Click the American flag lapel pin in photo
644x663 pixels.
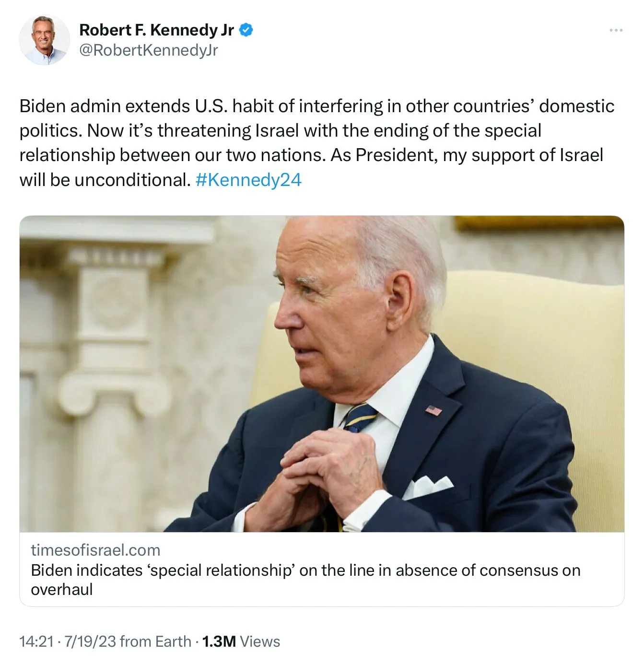pyautogui.click(x=433, y=410)
